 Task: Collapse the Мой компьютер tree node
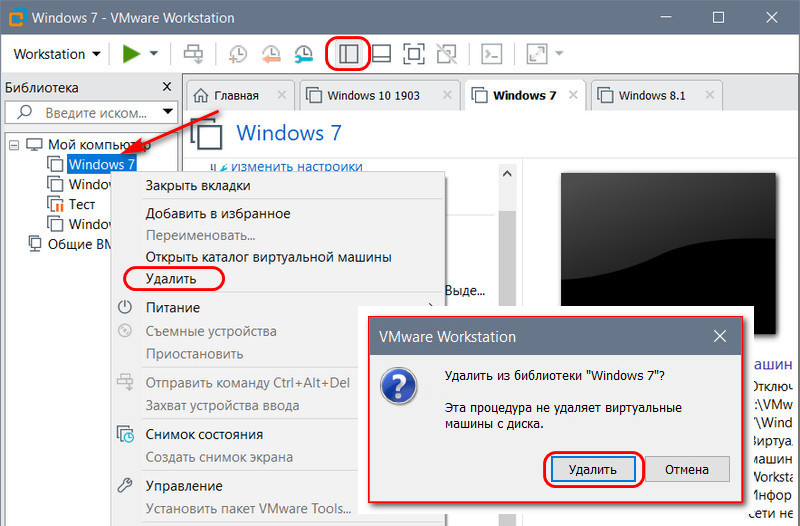pyautogui.click(x=14, y=144)
